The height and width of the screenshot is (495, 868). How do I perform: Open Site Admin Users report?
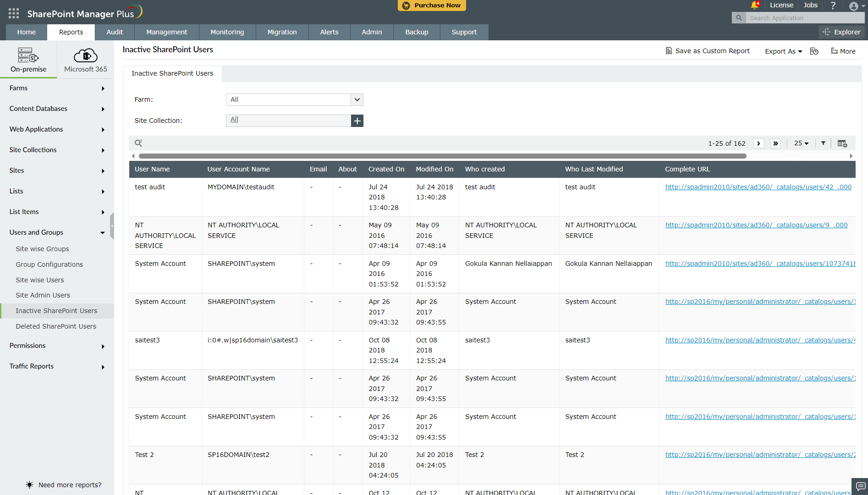point(43,295)
